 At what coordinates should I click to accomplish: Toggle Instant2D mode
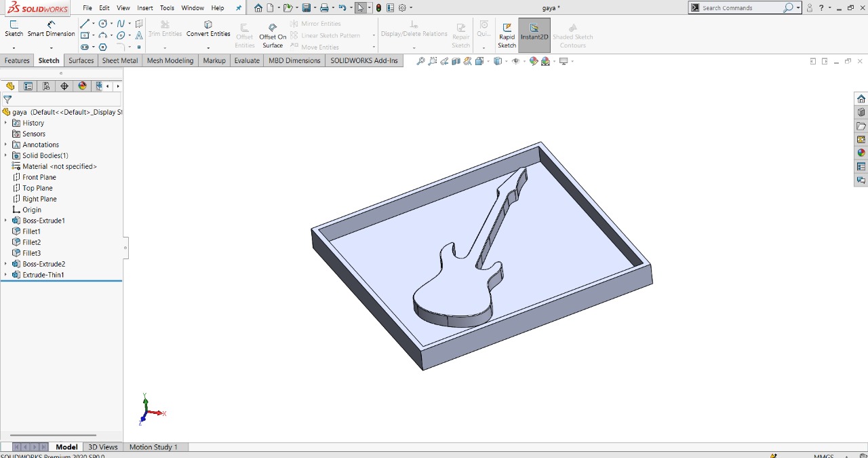(534, 35)
